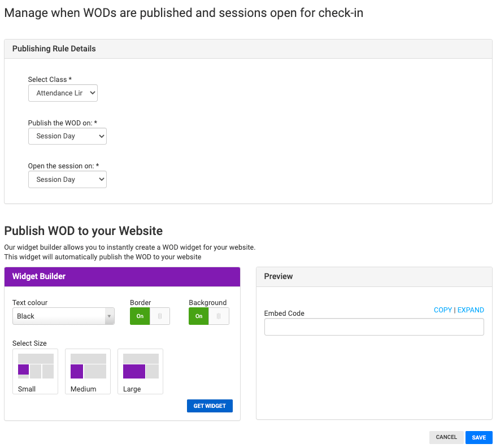Click the Preview panel header
The image size is (496, 448).
pos(373,276)
